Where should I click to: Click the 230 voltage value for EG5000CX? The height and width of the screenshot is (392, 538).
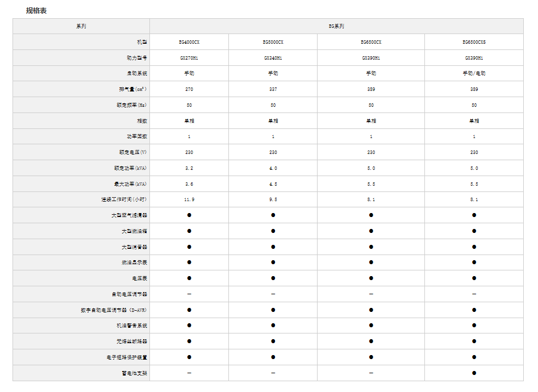click(x=273, y=152)
